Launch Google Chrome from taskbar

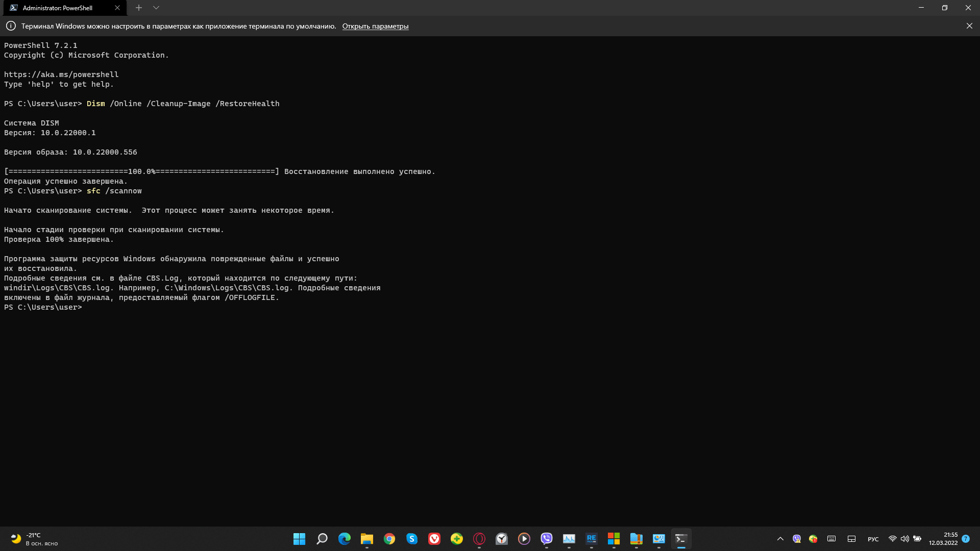click(x=389, y=539)
